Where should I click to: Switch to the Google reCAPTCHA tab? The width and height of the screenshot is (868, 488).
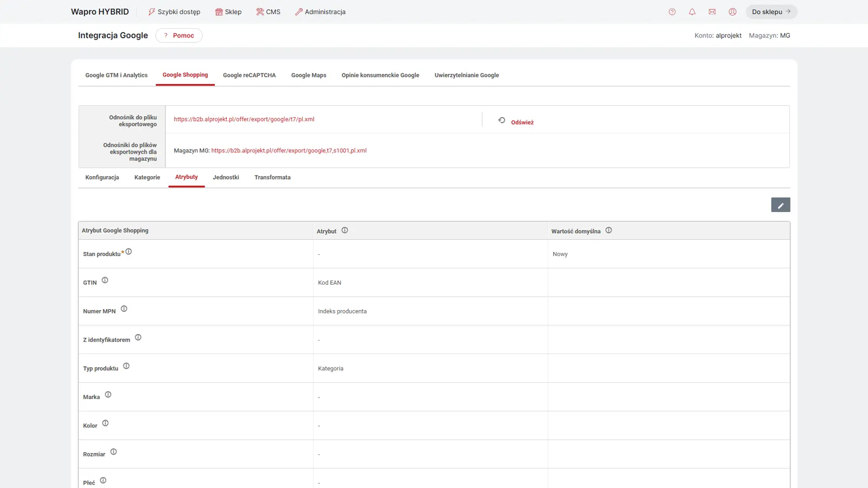(249, 75)
